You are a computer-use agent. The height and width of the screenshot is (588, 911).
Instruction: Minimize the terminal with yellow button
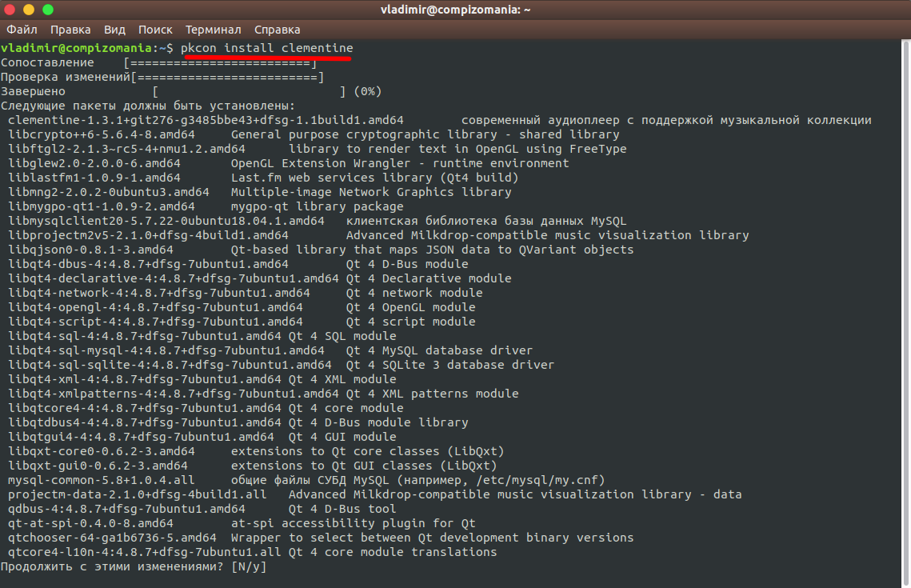pyautogui.click(x=29, y=10)
